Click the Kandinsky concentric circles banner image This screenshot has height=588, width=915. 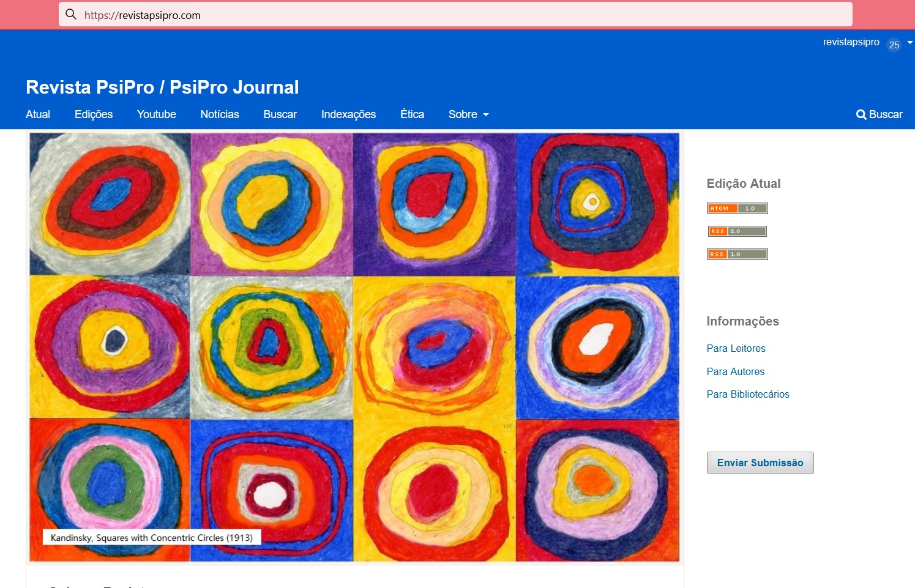click(x=354, y=347)
